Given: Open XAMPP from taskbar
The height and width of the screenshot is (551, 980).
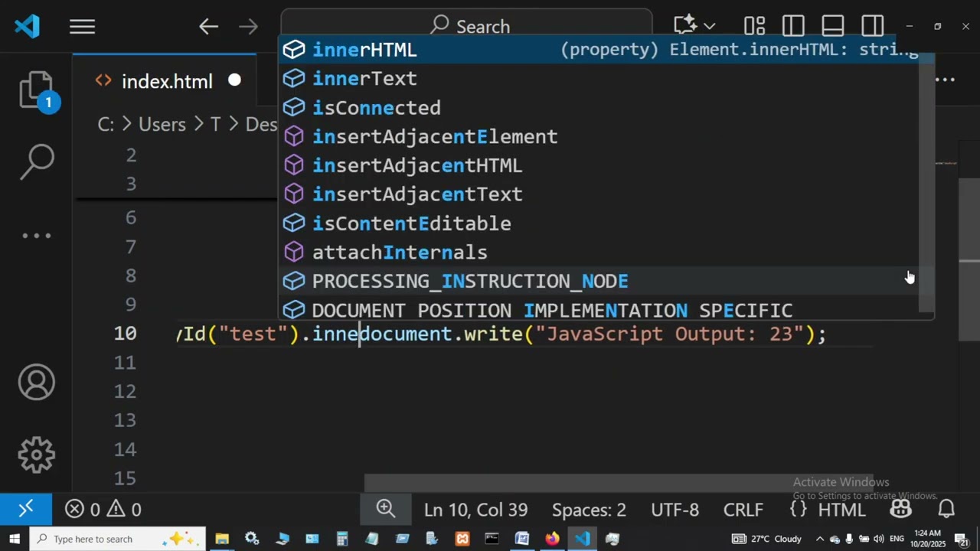Looking at the screenshot, I should 462,539.
